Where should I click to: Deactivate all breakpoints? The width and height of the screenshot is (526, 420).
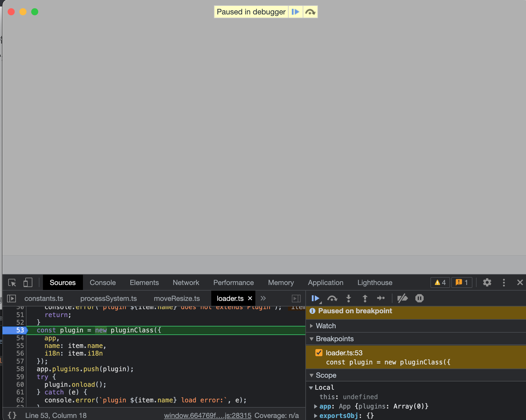(x=403, y=298)
